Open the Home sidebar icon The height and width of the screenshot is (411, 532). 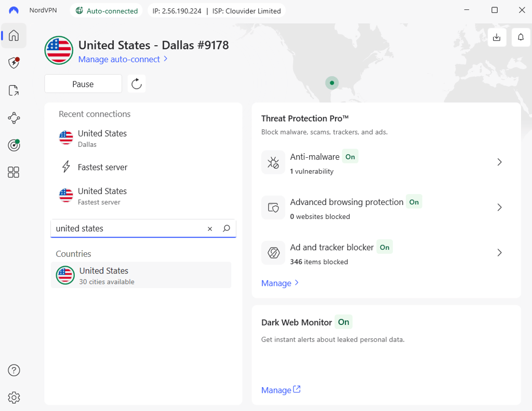pos(14,35)
